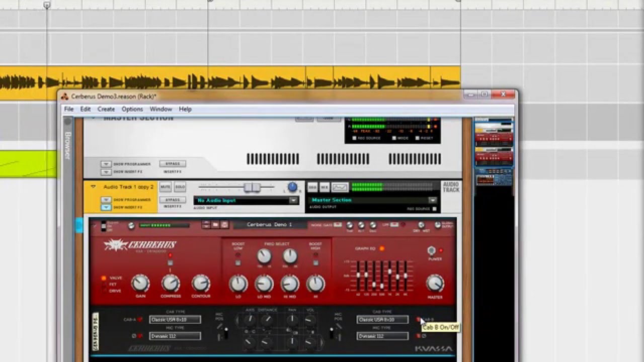The height and width of the screenshot is (362, 644).
Task: Open the Create menu
Action: 106,109
